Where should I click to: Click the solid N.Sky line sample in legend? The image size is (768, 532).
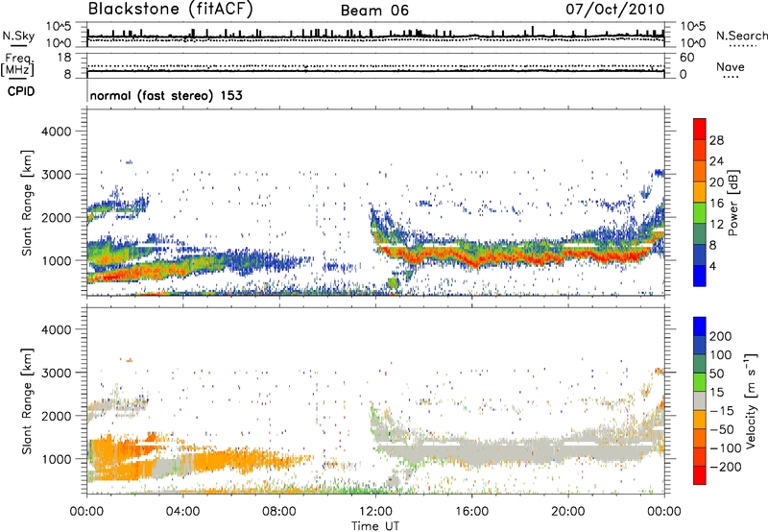click(18, 46)
